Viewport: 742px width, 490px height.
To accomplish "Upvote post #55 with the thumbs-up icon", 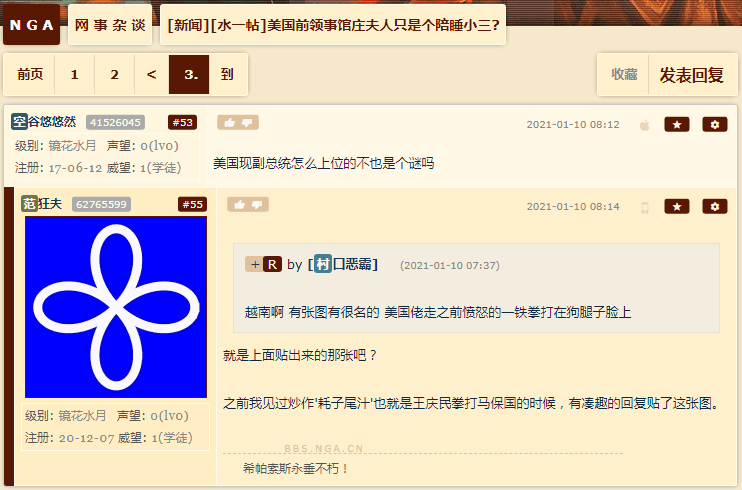I will 239,205.
